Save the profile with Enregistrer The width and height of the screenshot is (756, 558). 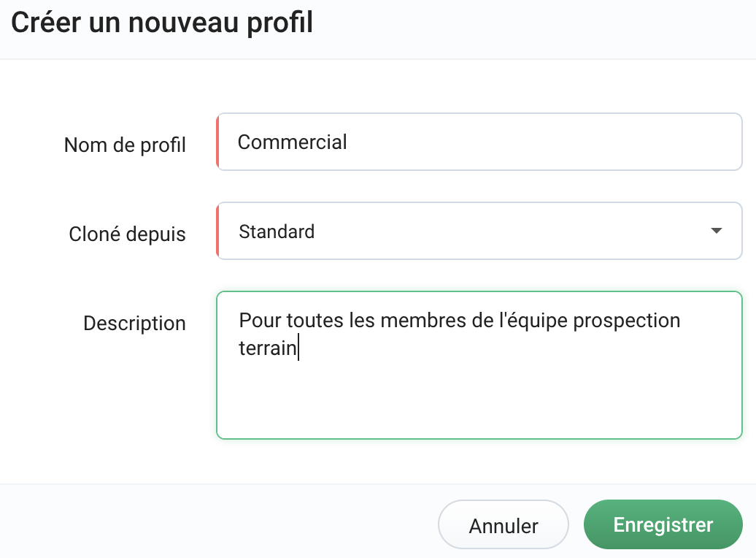coord(663,524)
